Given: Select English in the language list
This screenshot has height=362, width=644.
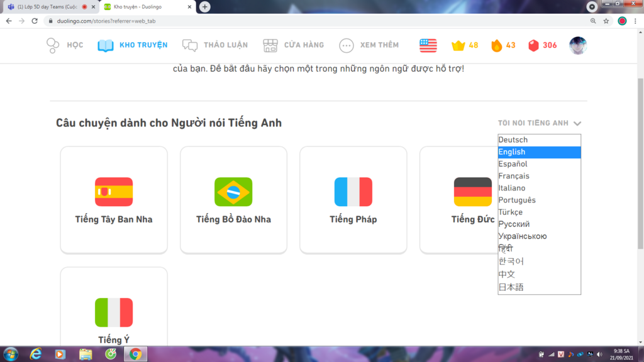Looking at the screenshot, I should coord(539,152).
